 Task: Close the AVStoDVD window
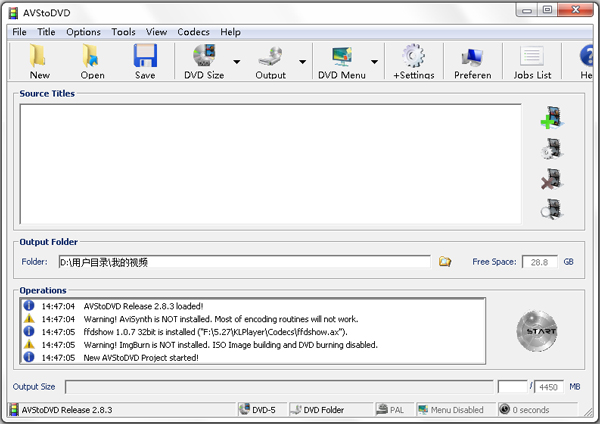pyautogui.click(x=575, y=10)
